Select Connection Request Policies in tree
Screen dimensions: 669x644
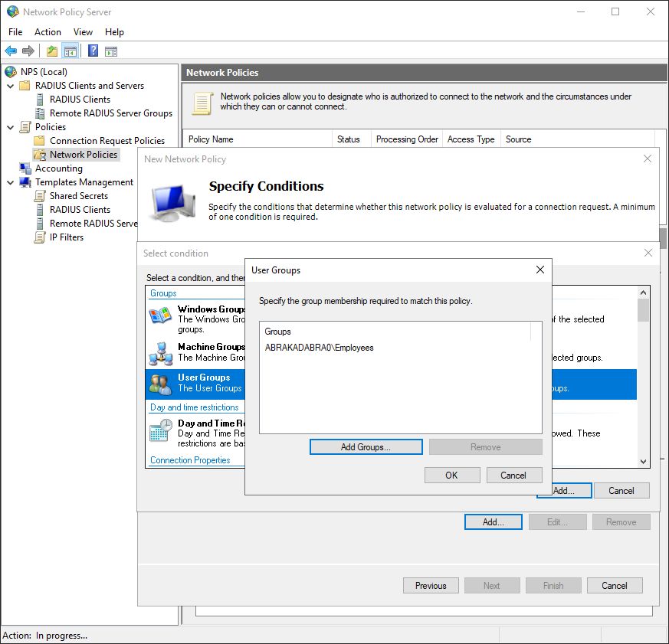point(107,141)
